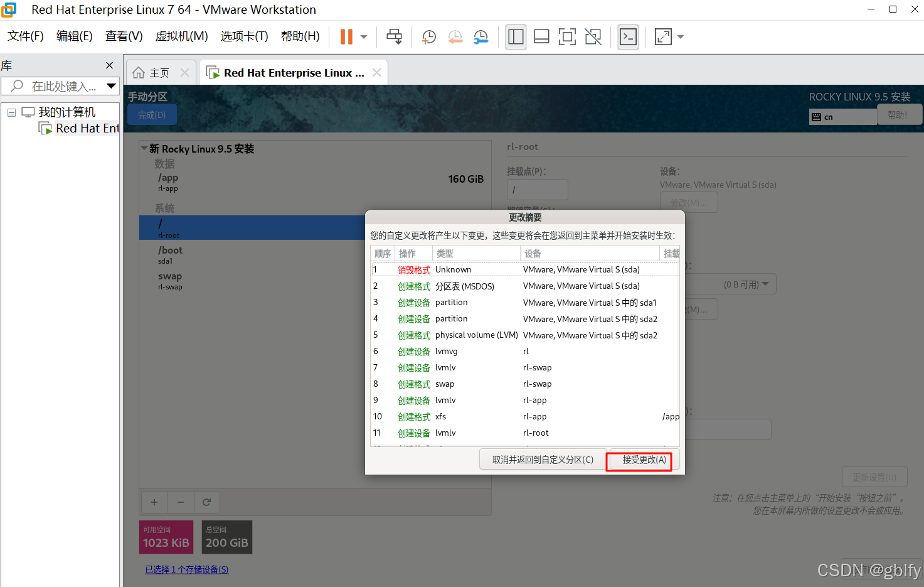
Task: Select row 2 分区表 (MSDOS)
Action: coord(525,286)
